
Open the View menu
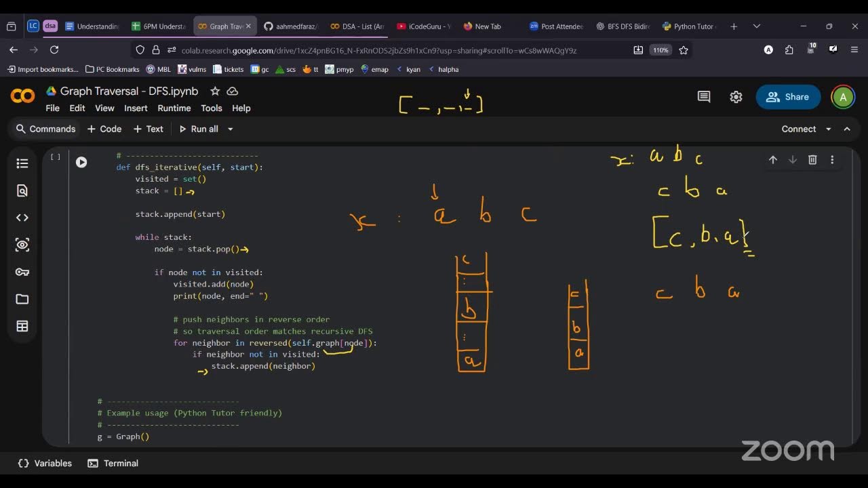click(x=104, y=108)
